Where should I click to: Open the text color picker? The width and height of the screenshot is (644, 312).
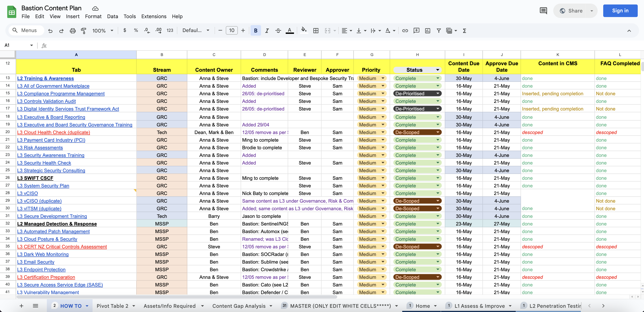[x=290, y=30]
